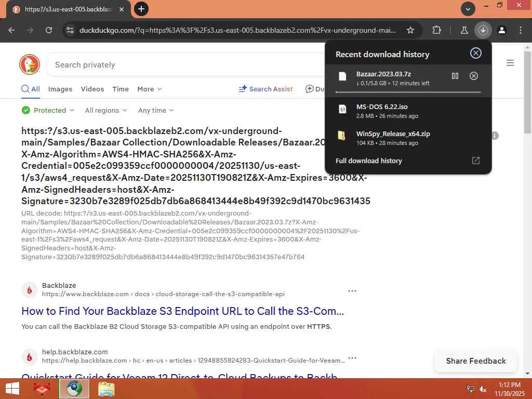Click the WinSpy zip folder icon

(x=342, y=136)
